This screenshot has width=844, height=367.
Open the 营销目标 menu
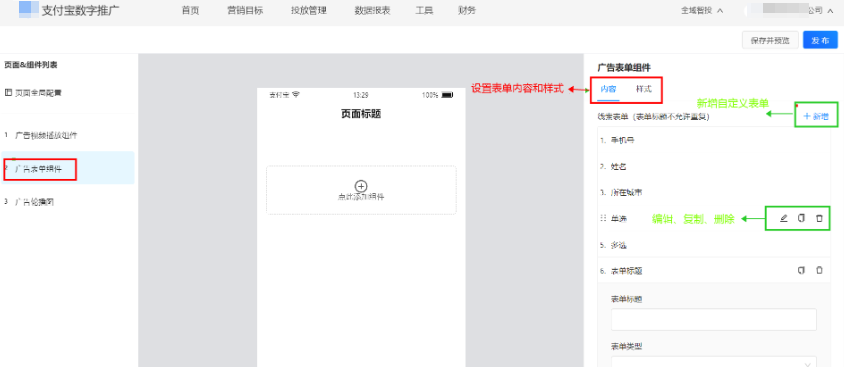click(245, 11)
